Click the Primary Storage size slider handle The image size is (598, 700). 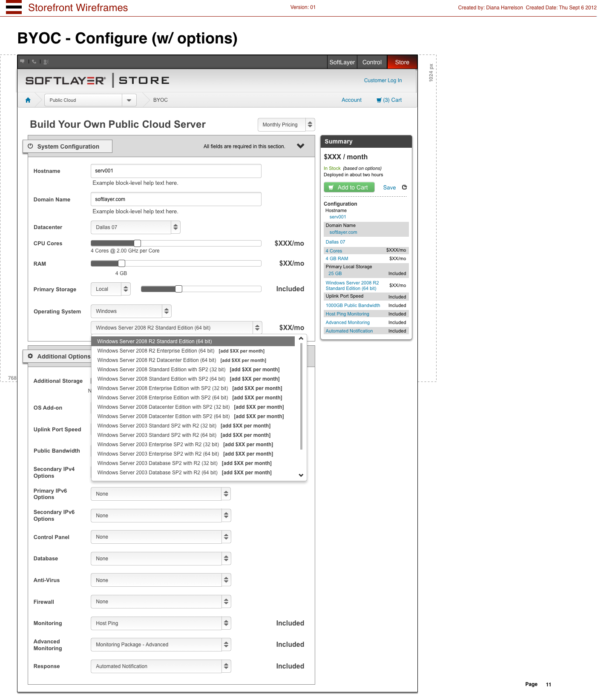click(x=179, y=289)
